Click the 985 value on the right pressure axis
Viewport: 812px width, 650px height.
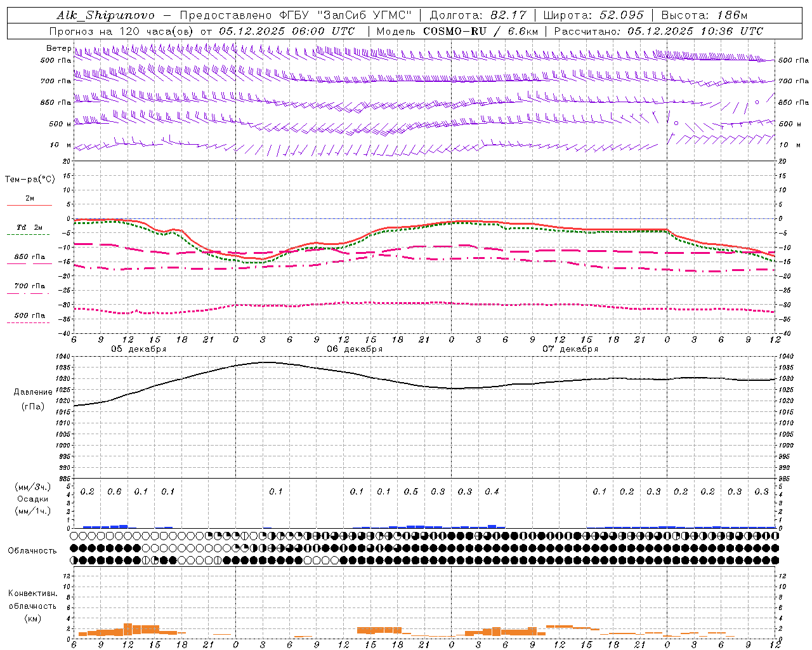(785, 479)
